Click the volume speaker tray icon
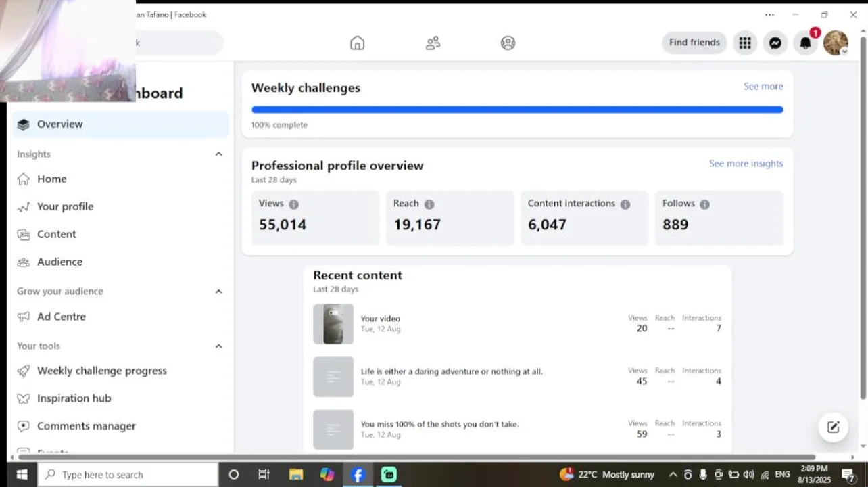 [748, 475]
